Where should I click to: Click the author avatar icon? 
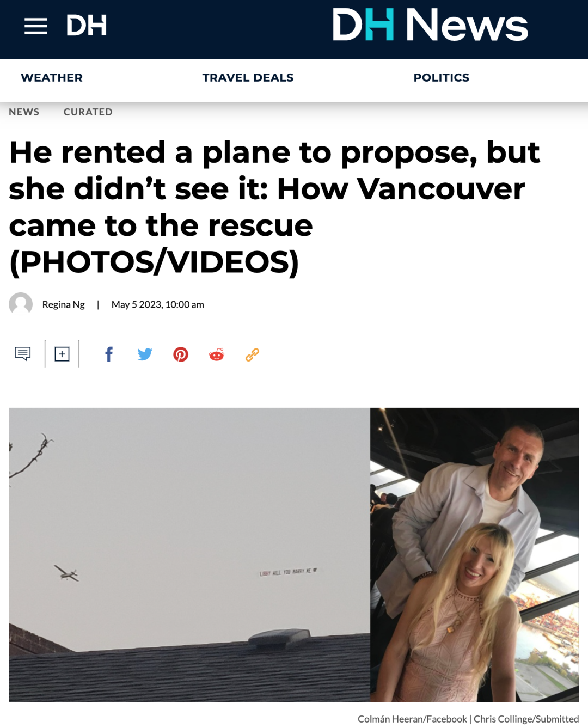[x=21, y=304]
